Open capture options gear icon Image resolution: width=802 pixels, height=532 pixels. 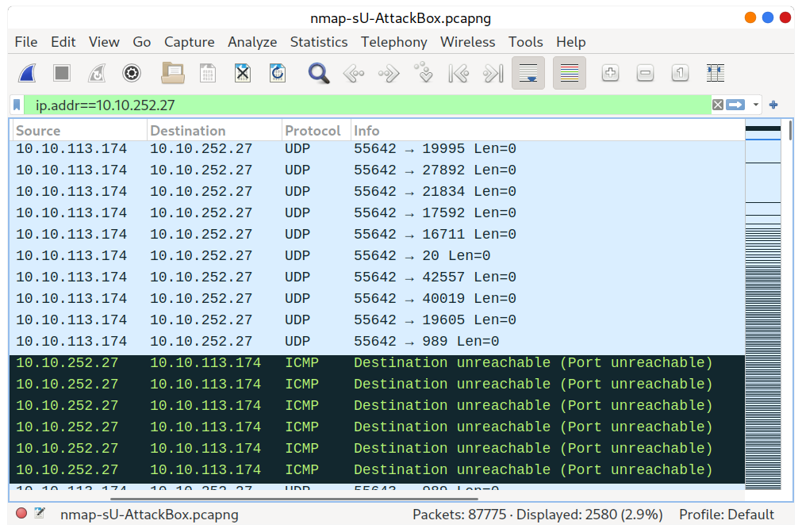pyautogui.click(x=132, y=73)
